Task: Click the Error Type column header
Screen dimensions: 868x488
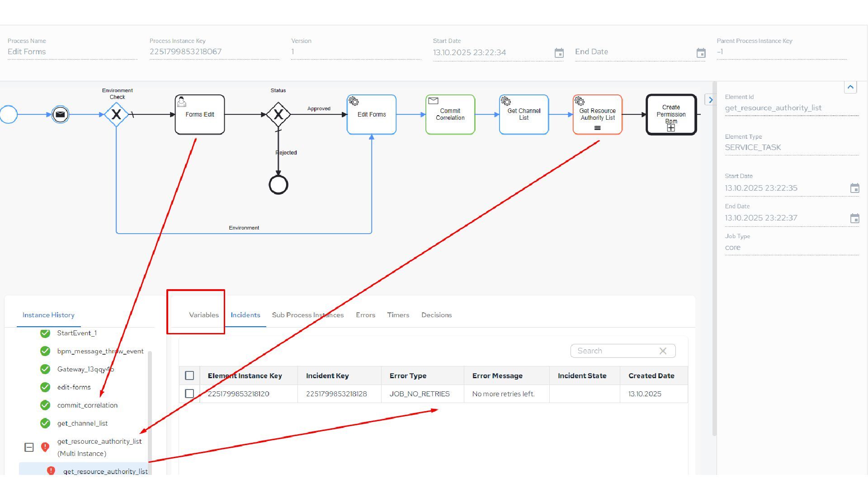Action: (408, 375)
